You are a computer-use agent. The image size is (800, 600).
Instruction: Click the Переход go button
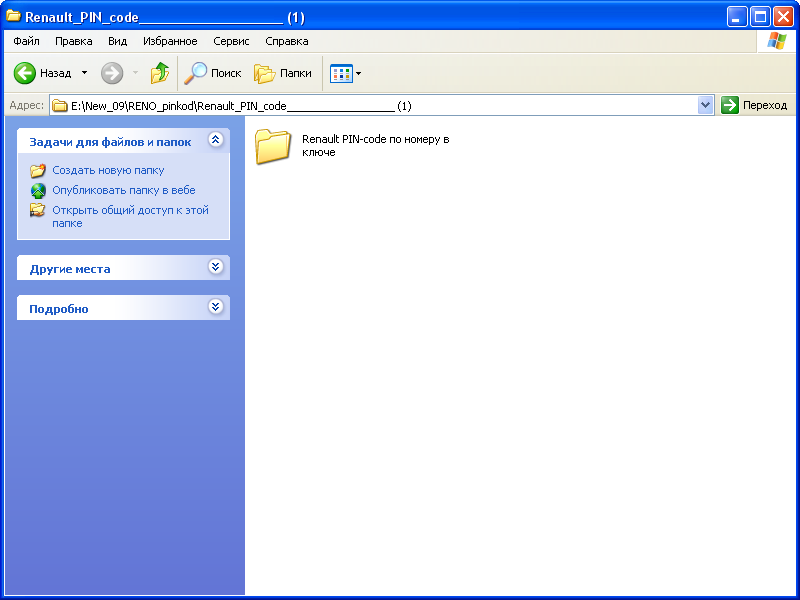754,105
